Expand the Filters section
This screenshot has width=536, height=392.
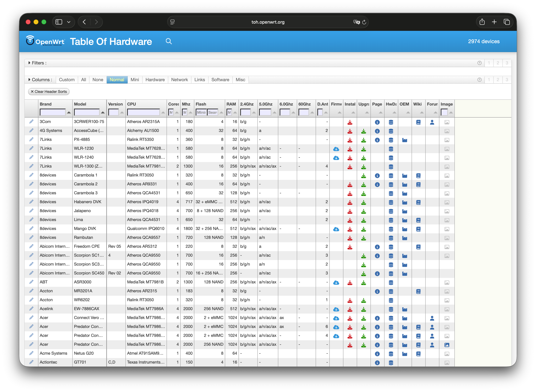click(x=29, y=63)
